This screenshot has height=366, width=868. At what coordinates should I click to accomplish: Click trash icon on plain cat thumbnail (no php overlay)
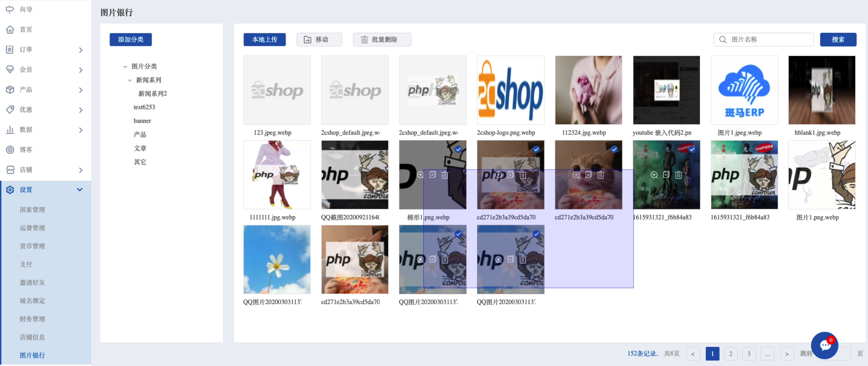(601, 175)
